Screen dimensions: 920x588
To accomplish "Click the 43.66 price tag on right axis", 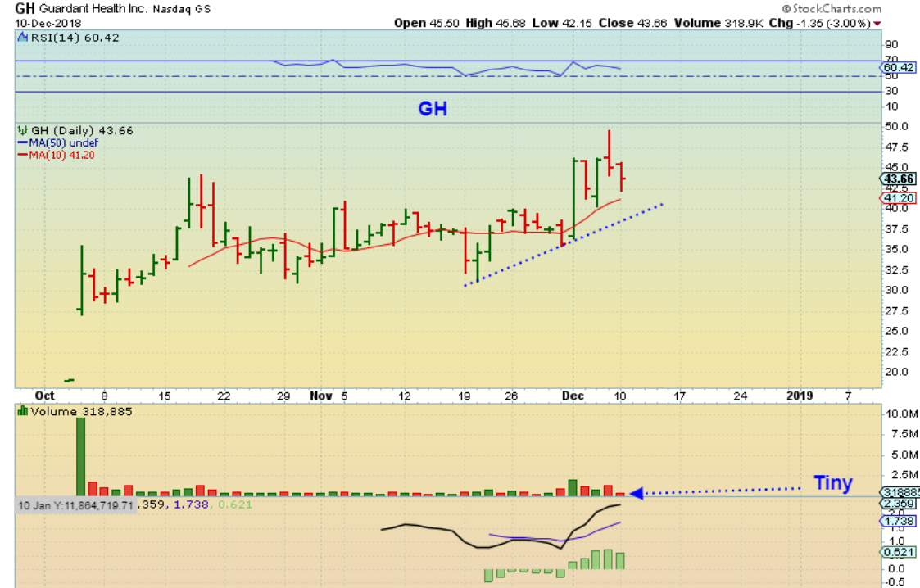I will 899,179.
